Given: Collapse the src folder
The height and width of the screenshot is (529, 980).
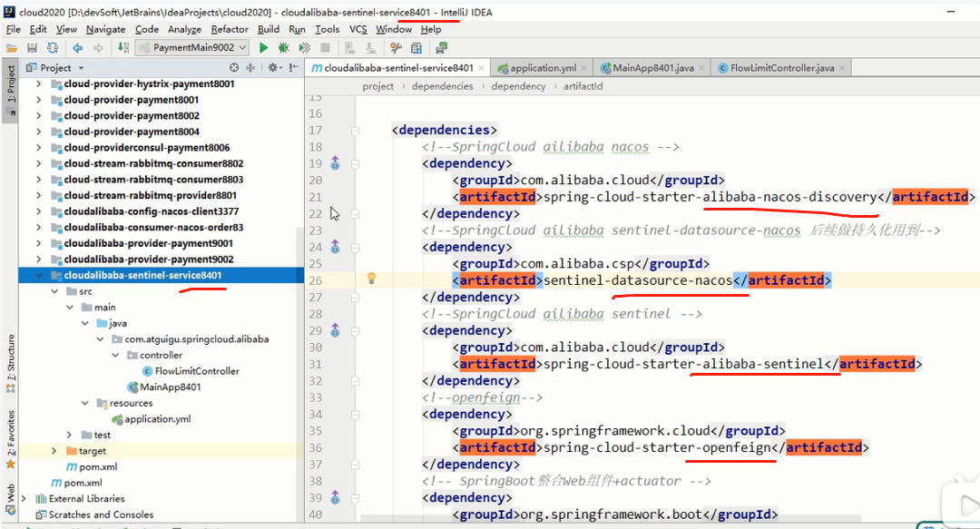Looking at the screenshot, I should coord(54,291).
